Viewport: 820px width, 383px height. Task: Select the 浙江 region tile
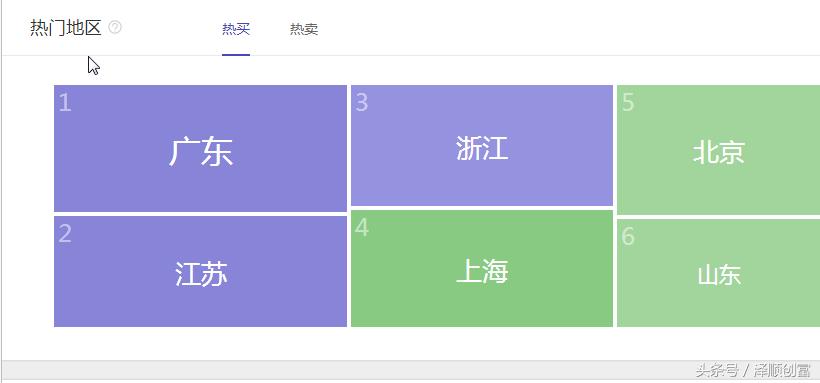[482, 145]
